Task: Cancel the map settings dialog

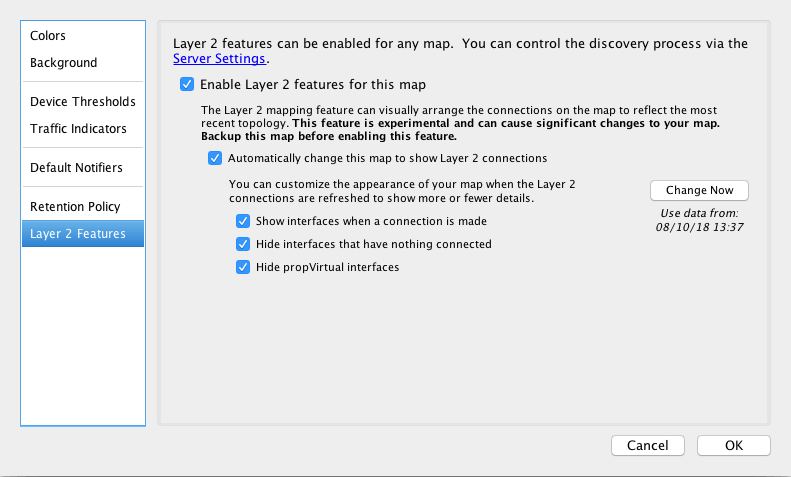Action: pyautogui.click(x=647, y=446)
